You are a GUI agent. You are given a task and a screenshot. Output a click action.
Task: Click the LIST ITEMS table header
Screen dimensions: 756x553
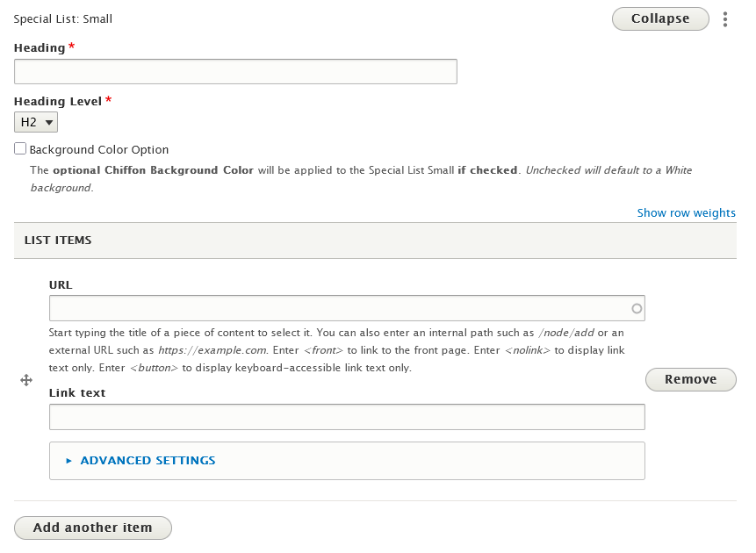tap(58, 241)
